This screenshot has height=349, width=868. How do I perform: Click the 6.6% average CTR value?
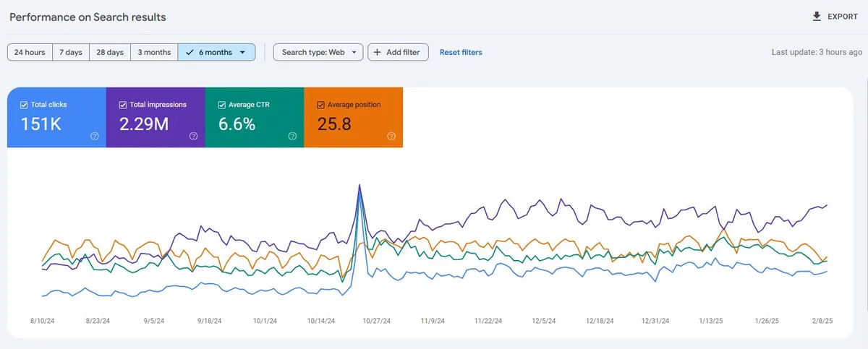pyautogui.click(x=237, y=124)
